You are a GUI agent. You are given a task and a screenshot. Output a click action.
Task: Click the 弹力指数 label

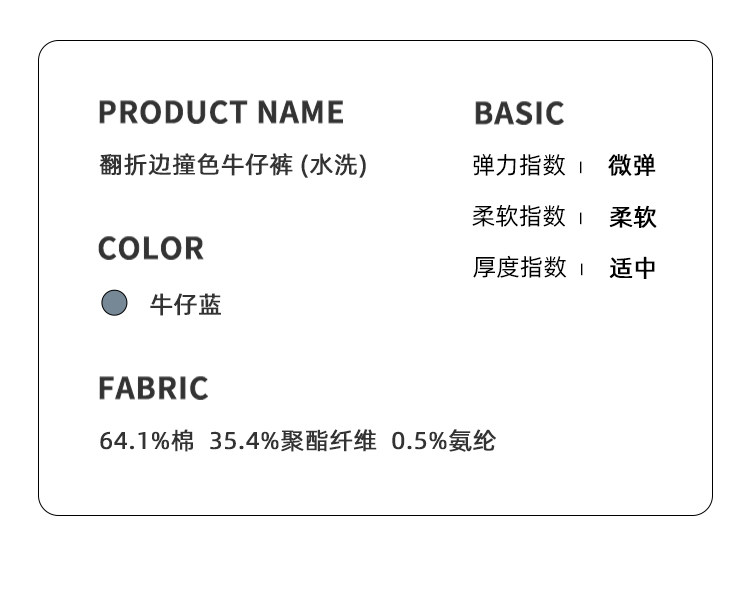519,165
